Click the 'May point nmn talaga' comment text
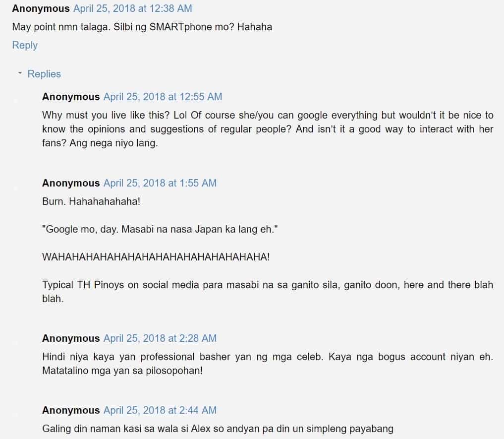The height and width of the screenshot is (439, 504). coord(142,27)
